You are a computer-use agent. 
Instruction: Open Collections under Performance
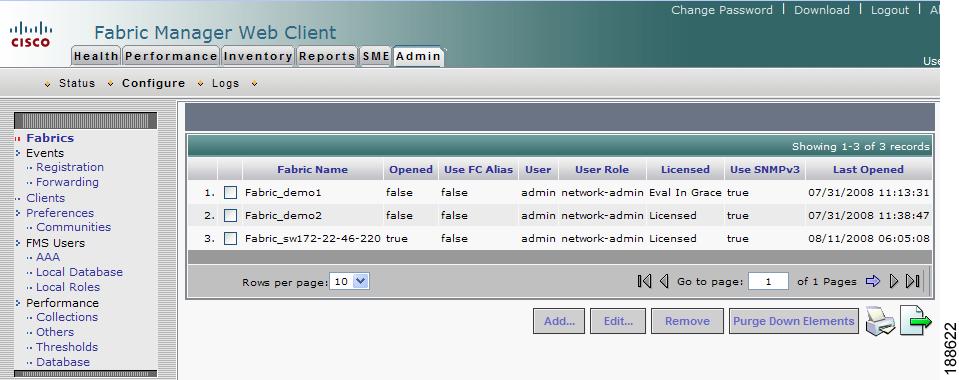tap(67, 317)
